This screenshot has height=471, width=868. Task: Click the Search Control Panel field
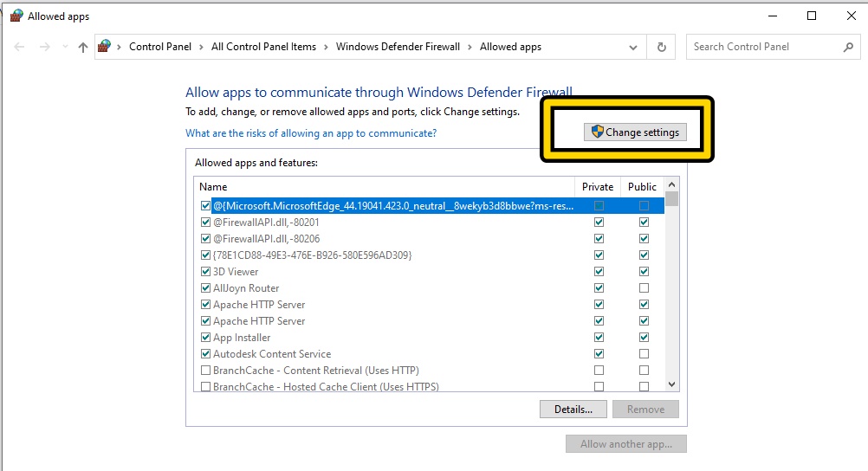click(x=773, y=47)
